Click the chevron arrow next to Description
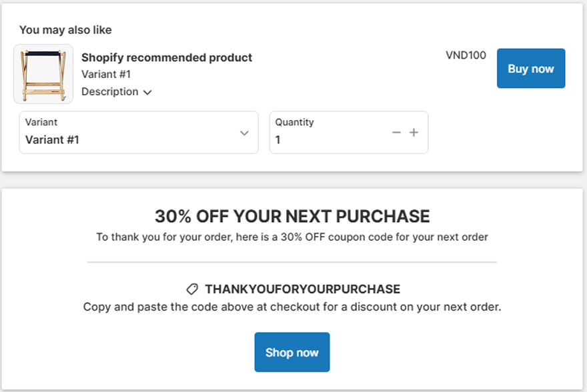The image size is (587, 392). tap(147, 92)
